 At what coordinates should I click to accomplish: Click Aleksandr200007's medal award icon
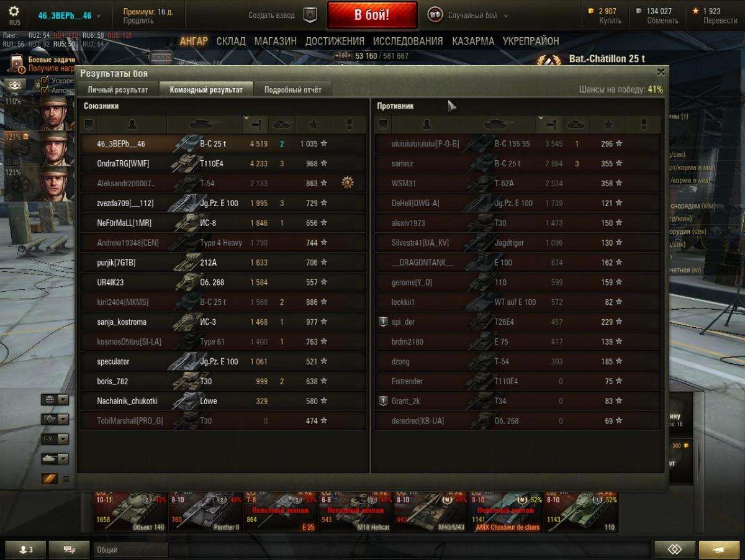348,183
